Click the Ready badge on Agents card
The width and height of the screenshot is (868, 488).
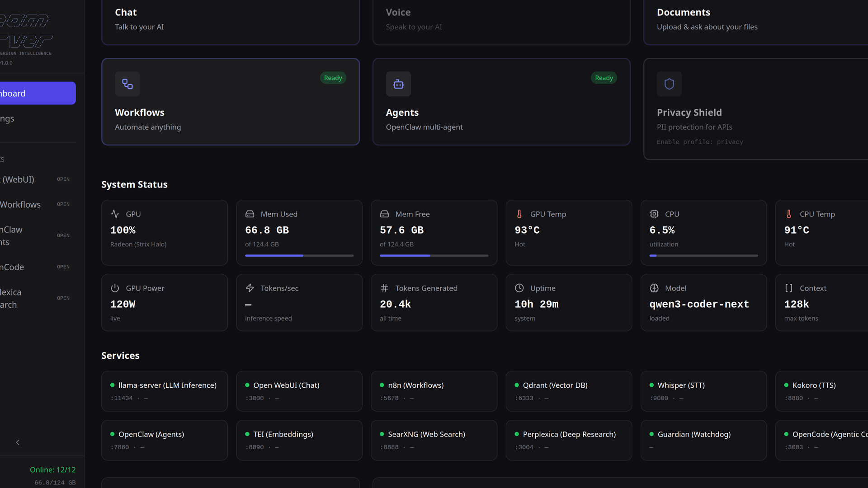pos(604,78)
